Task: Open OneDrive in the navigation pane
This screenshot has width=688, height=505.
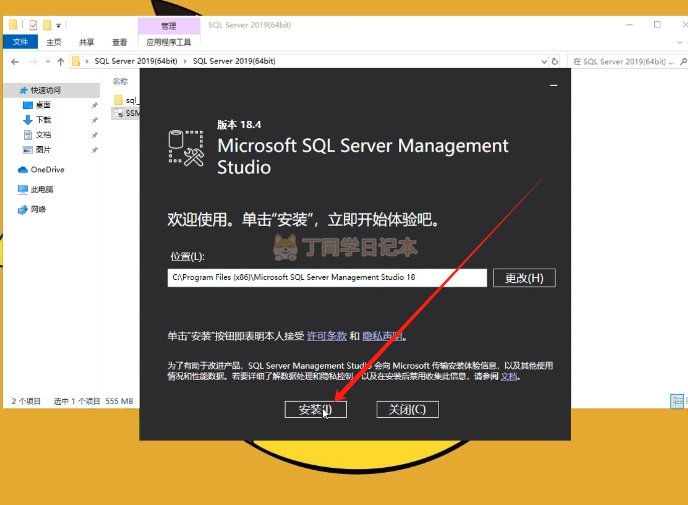Action: 46,169
